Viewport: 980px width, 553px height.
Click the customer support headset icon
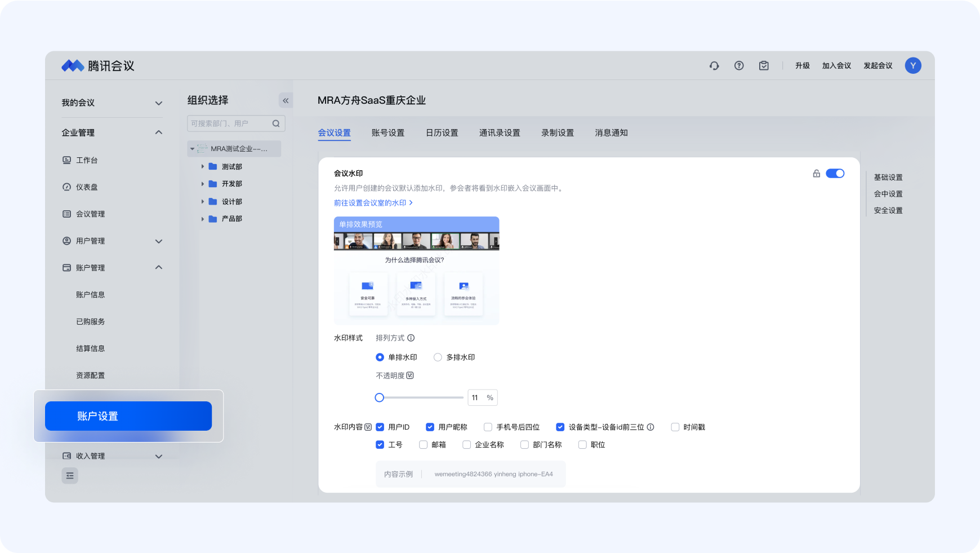(714, 66)
